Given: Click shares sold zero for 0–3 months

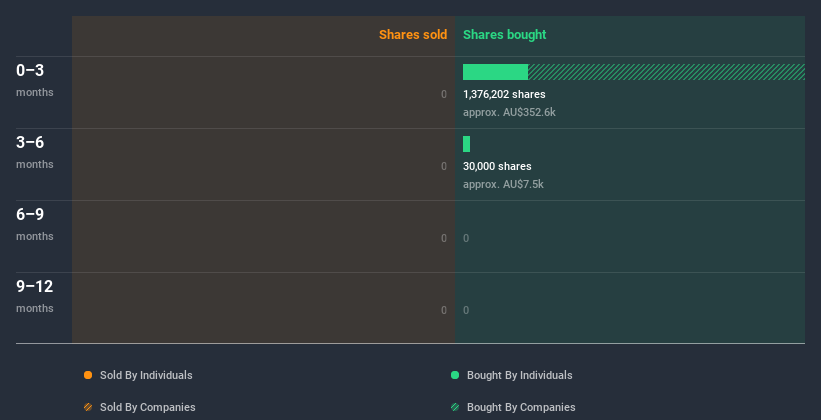Looking at the screenshot, I should pyautogui.click(x=444, y=94).
